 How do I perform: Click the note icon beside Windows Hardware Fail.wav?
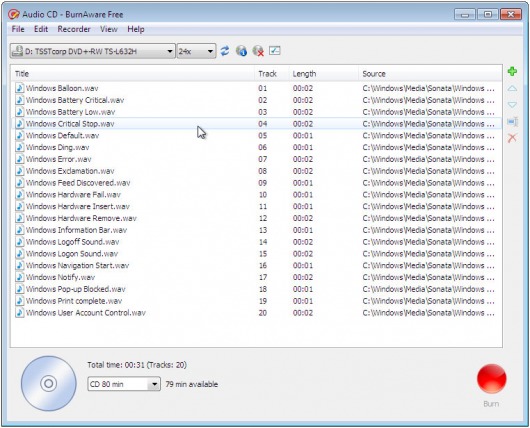tap(20, 195)
